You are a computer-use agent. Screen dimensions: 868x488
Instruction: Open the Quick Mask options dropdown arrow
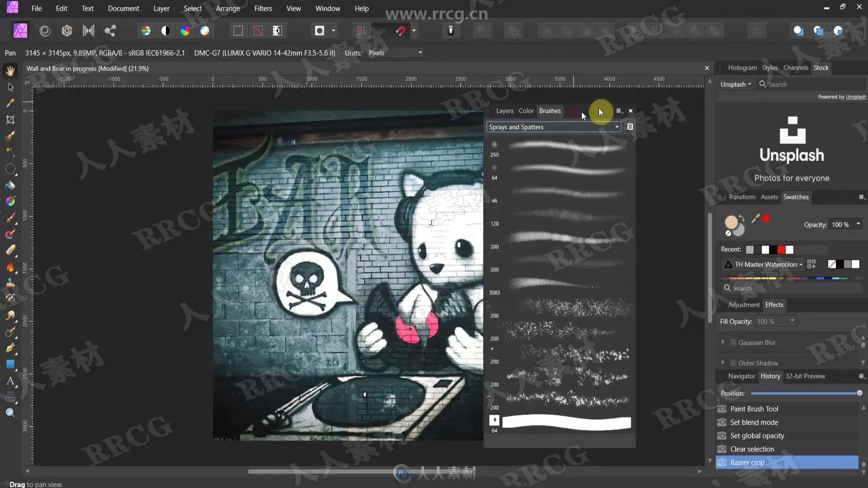334,31
